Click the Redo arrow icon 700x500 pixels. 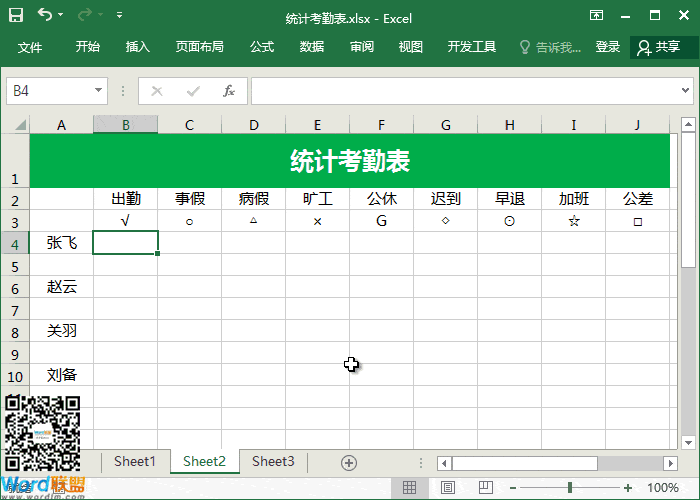pyautogui.click(x=84, y=15)
